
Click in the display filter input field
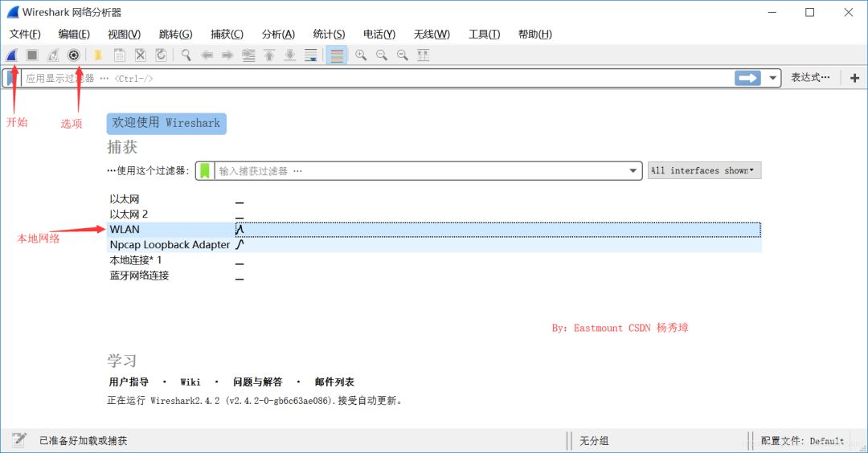point(376,78)
